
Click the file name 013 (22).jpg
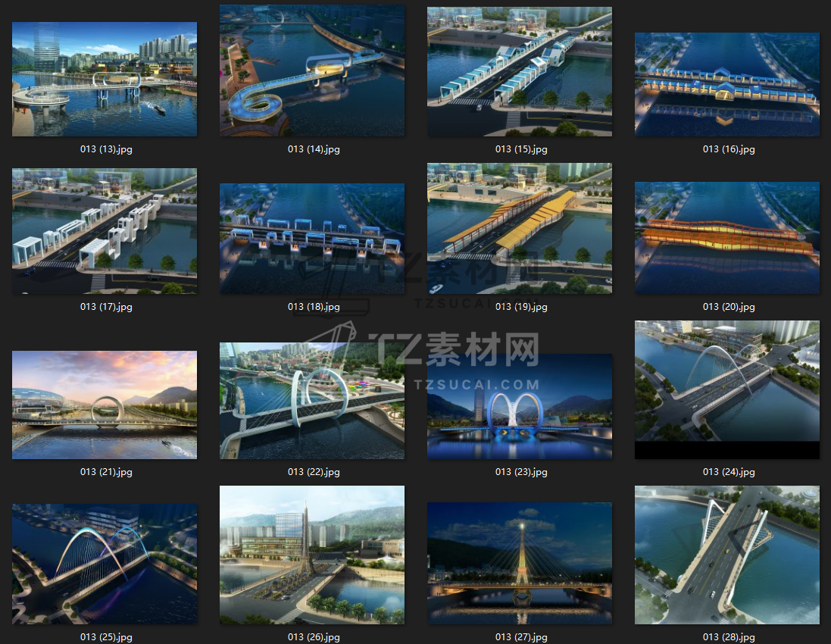(x=314, y=472)
